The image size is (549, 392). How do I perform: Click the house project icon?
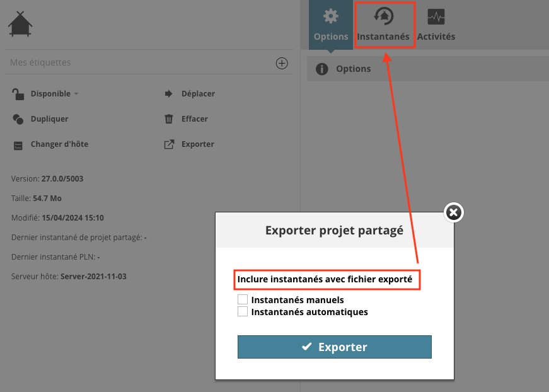[x=20, y=24]
